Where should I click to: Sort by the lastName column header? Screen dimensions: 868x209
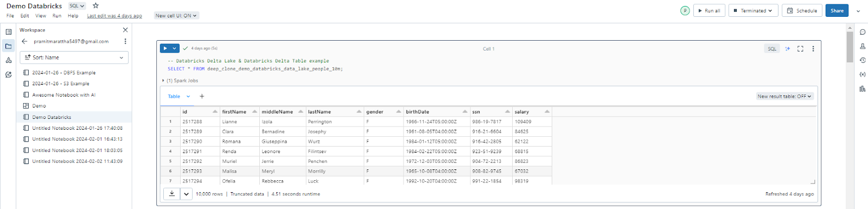click(x=335, y=111)
